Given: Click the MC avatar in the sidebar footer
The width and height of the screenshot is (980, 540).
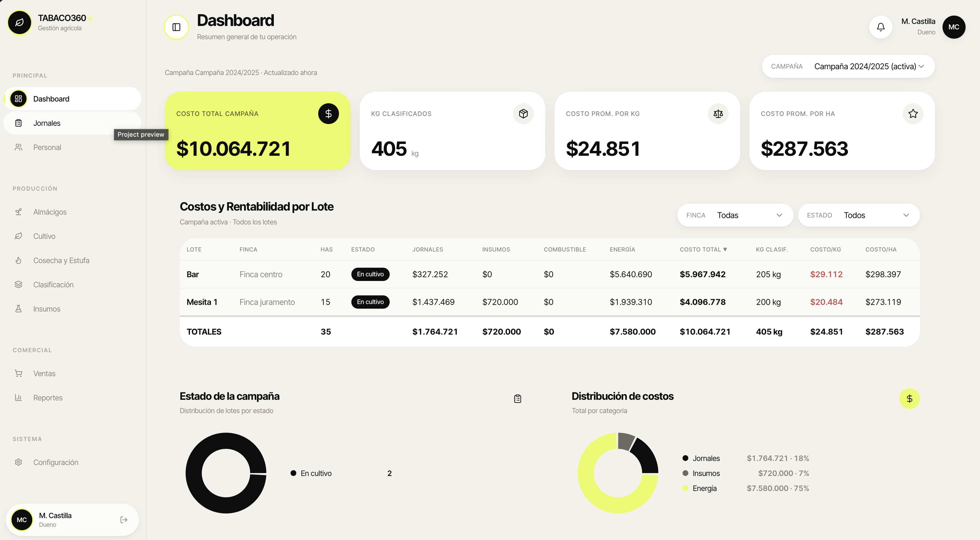Looking at the screenshot, I should click(22, 520).
